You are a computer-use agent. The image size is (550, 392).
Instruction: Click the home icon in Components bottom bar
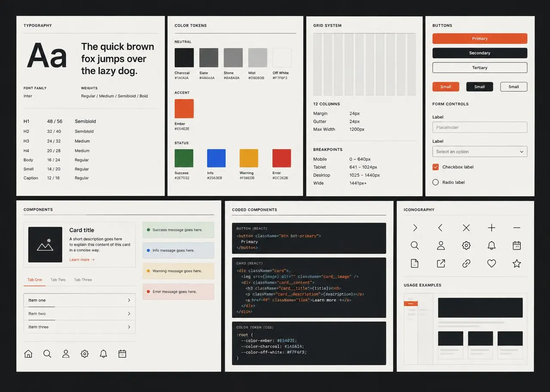(28, 354)
